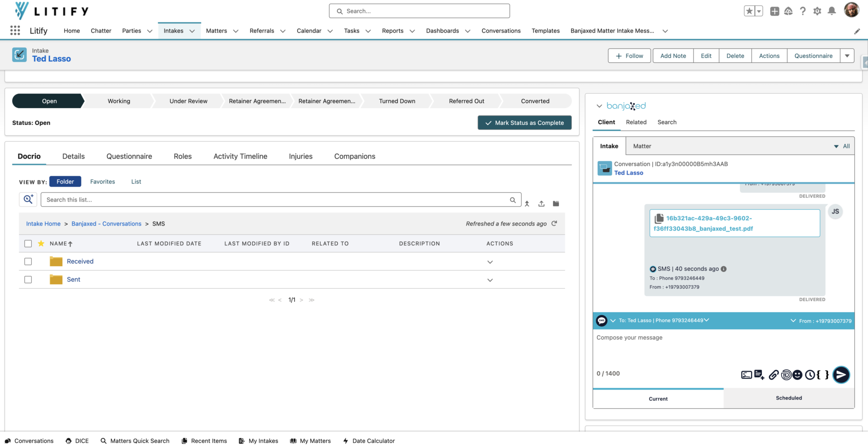This screenshot has height=447, width=868.
Task: Open the emoji picker smiley icon
Action: [x=797, y=375]
